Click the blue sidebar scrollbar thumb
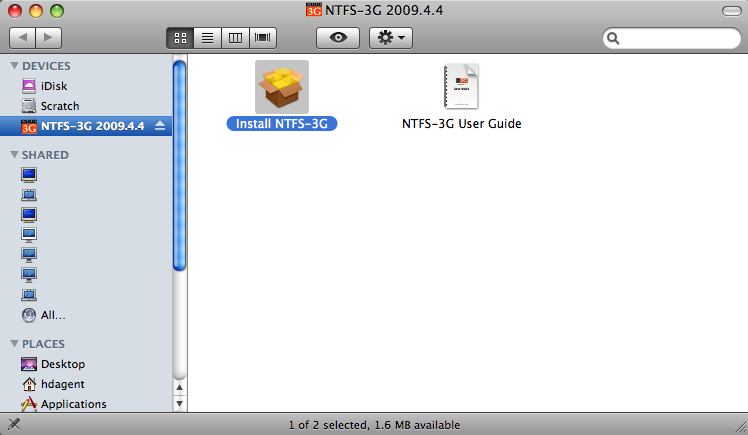Screen dimensions: 748x435 tap(179, 166)
